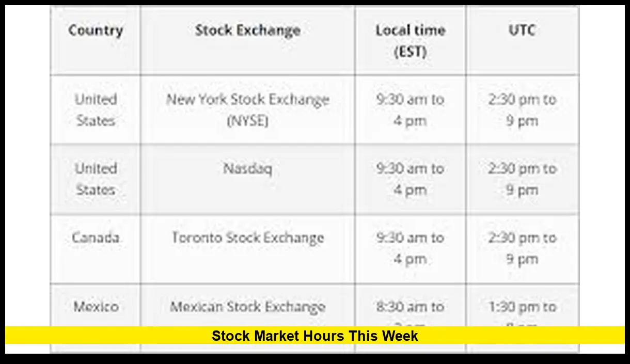Select the Toronto Stock Exchange cell
Viewport: 630px width, 364px height.
[x=247, y=238]
